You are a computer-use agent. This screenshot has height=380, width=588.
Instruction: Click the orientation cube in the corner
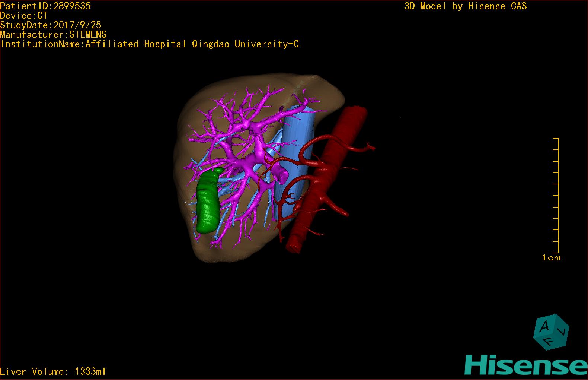[x=551, y=332]
